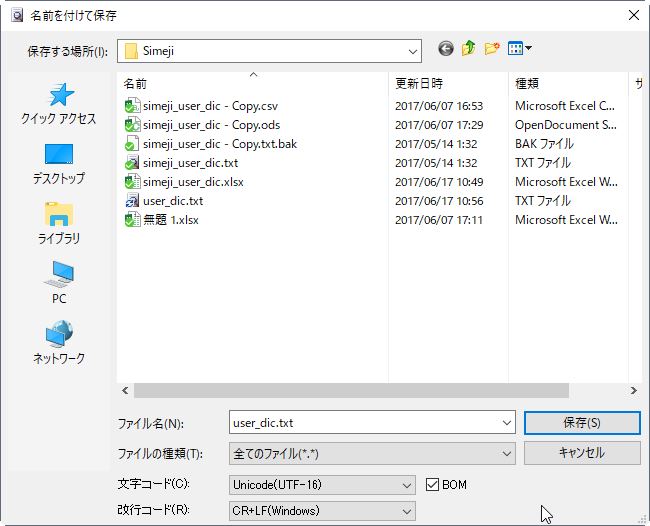Screen dimensions: 650x526
Task: Select file 無題 1.xlsx
Action: [x=171, y=220]
